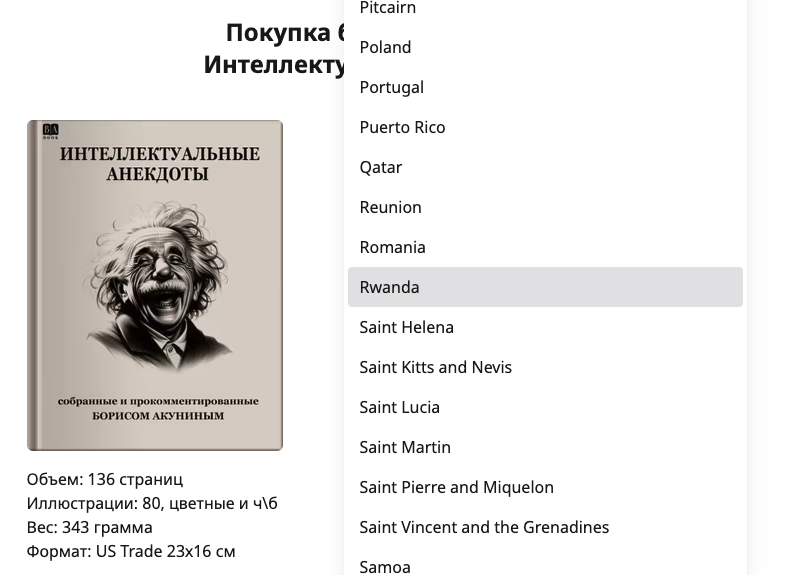The image size is (785, 575).
Task: Select Saint Pierre and Miquelon
Action: [x=545, y=487]
